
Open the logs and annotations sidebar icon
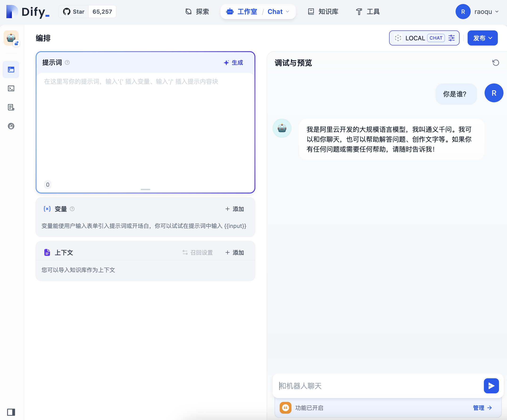11,107
